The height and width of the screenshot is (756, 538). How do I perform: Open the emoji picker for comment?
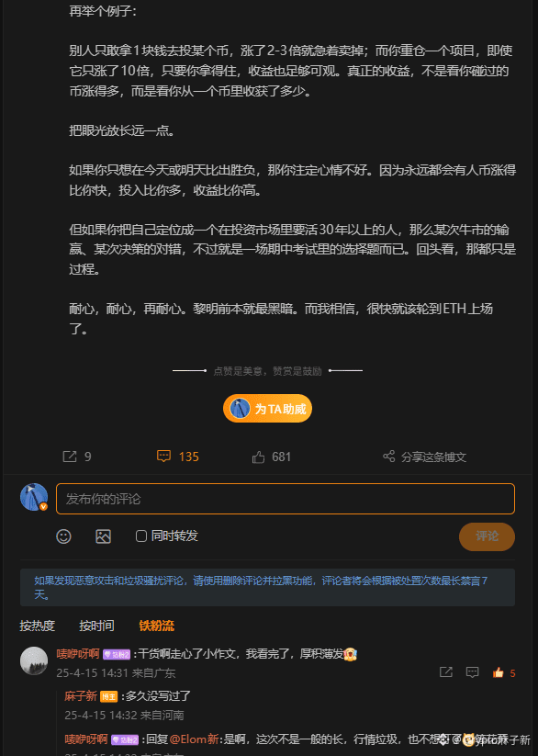pyautogui.click(x=63, y=536)
